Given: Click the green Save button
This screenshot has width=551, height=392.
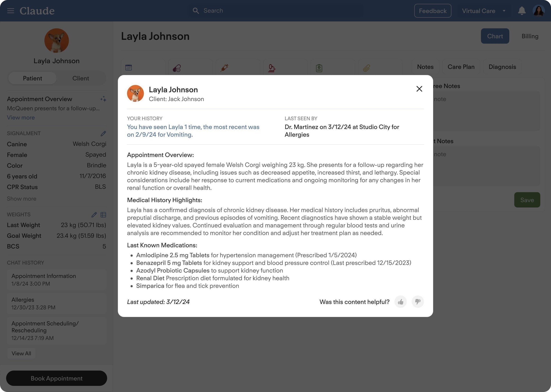Looking at the screenshot, I should [x=527, y=200].
